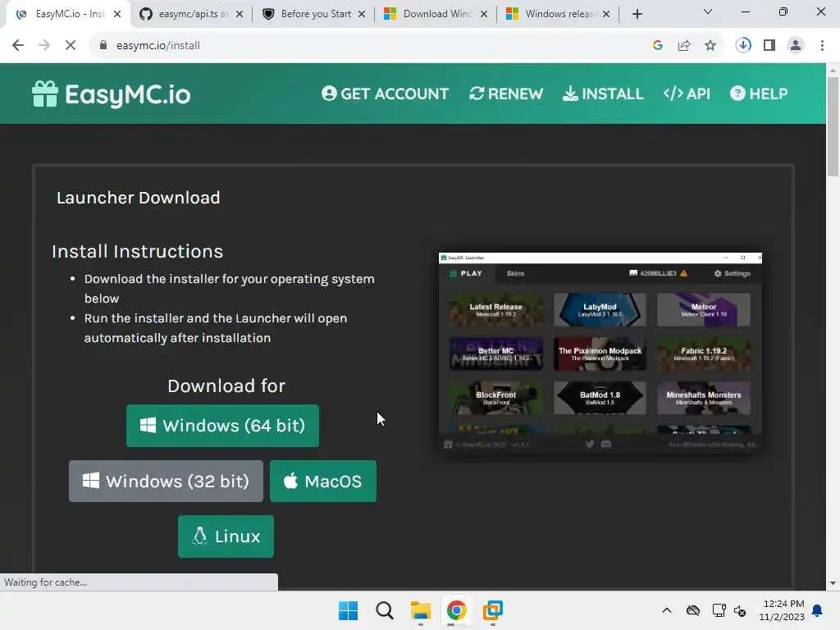Download the Windows (32 bit) installer
840x630 pixels.
[x=166, y=481]
